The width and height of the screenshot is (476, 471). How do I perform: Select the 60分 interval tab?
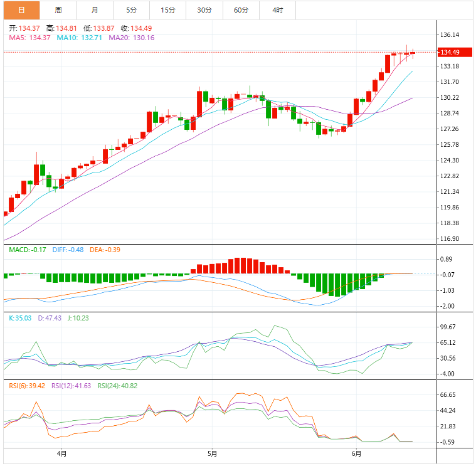click(x=241, y=10)
